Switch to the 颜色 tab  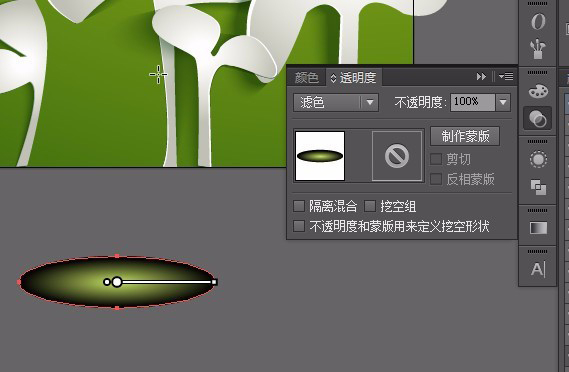click(x=307, y=78)
